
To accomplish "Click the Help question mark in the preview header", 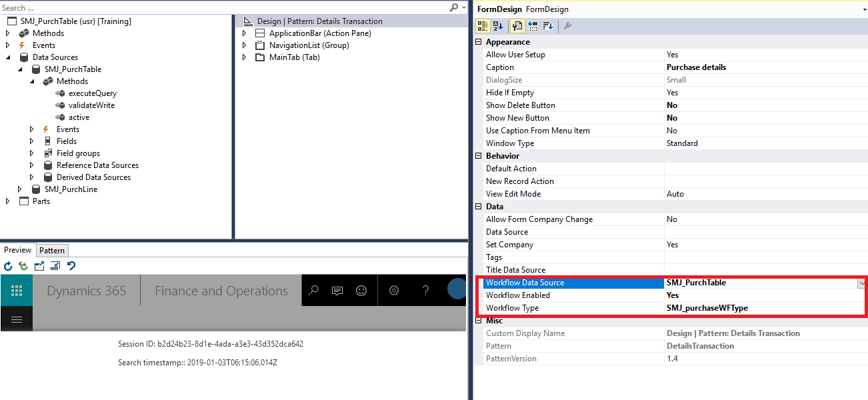I will (425, 291).
